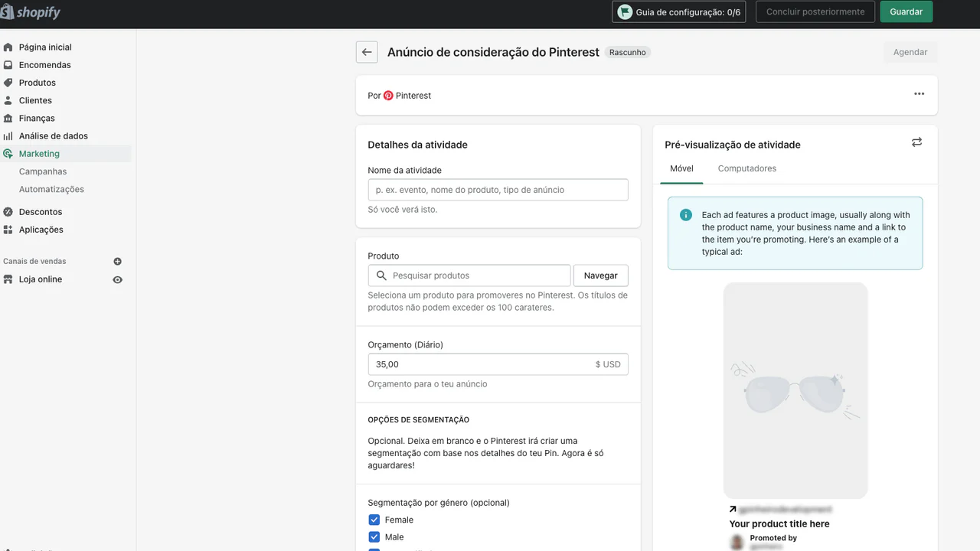Click Concluir posteriormente button

tap(815, 11)
